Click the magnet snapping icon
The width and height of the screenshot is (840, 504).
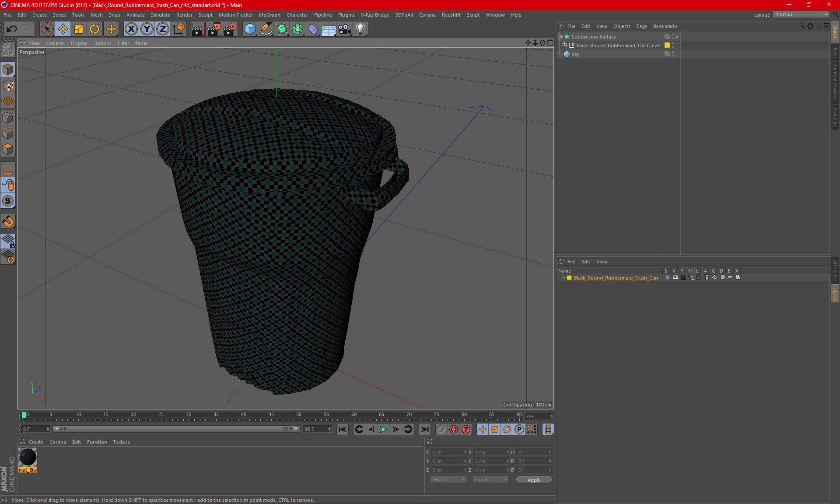pos(8,221)
